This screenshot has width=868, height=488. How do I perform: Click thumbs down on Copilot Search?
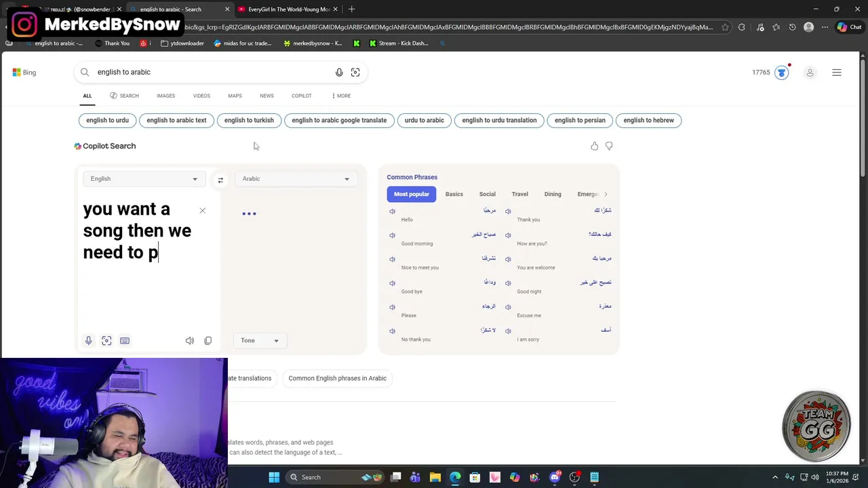(x=609, y=146)
